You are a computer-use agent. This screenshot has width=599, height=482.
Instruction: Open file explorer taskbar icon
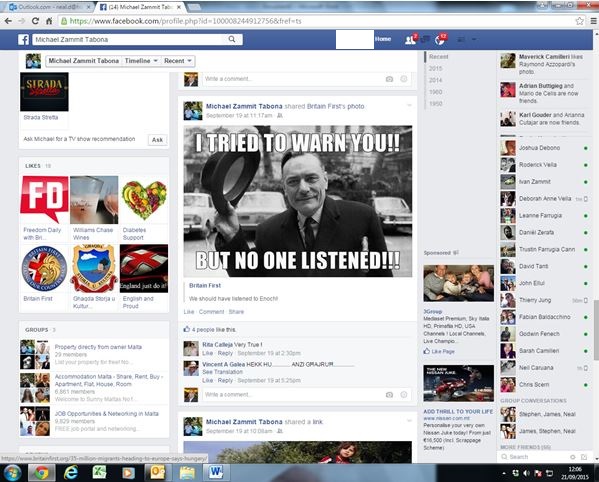[187, 473]
